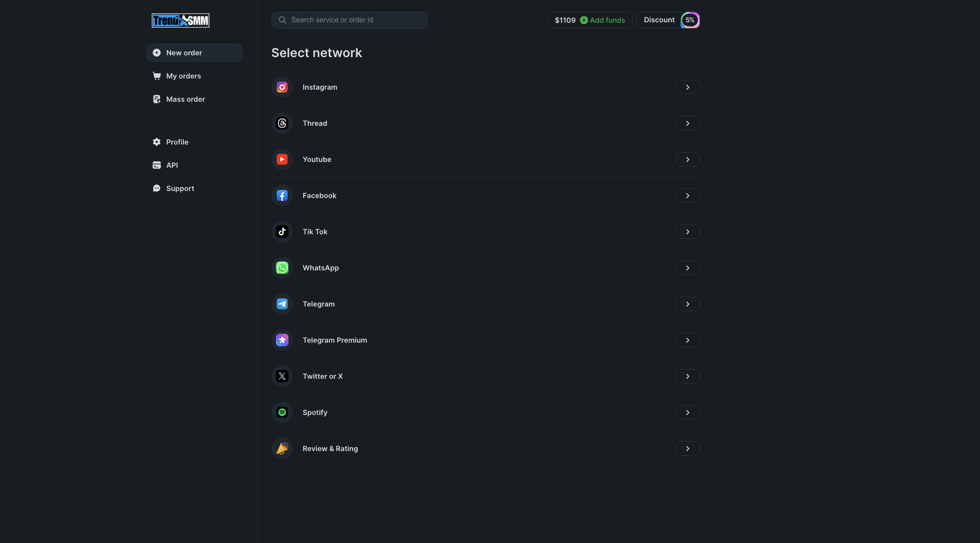Screen dimensions: 980x543
Task: Click the TrendSMM logo
Action: 180,21
